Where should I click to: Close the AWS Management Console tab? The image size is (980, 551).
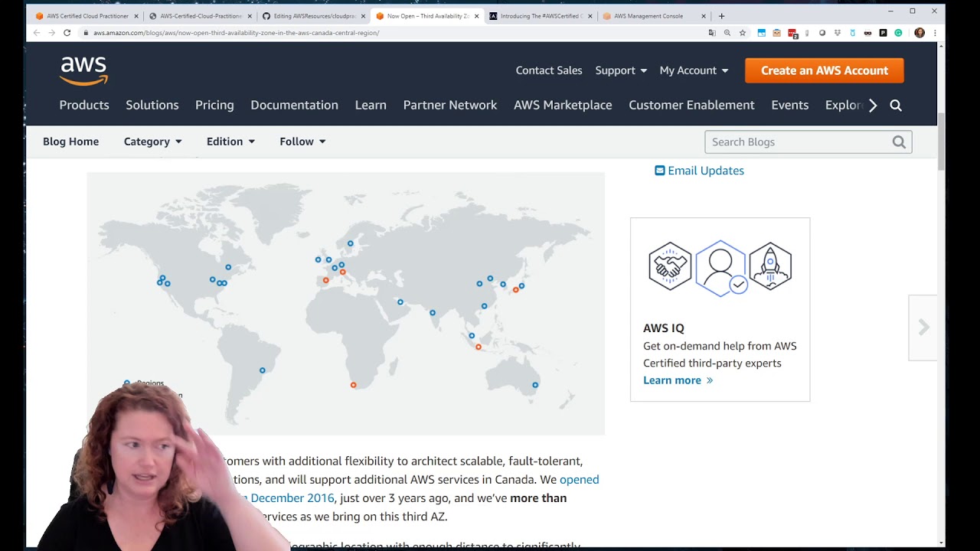pyautogui.click(x=704, y=16)
